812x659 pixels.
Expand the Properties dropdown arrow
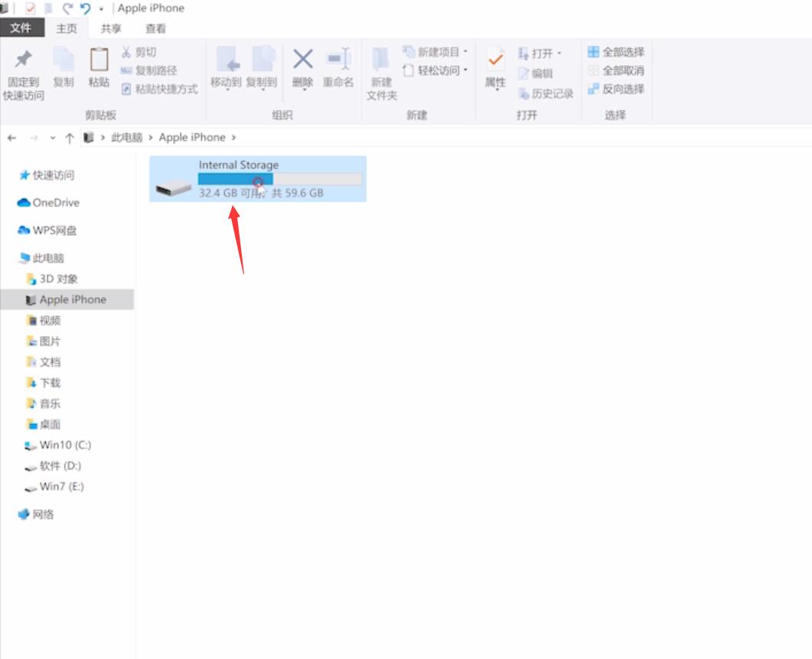point(497,90)
